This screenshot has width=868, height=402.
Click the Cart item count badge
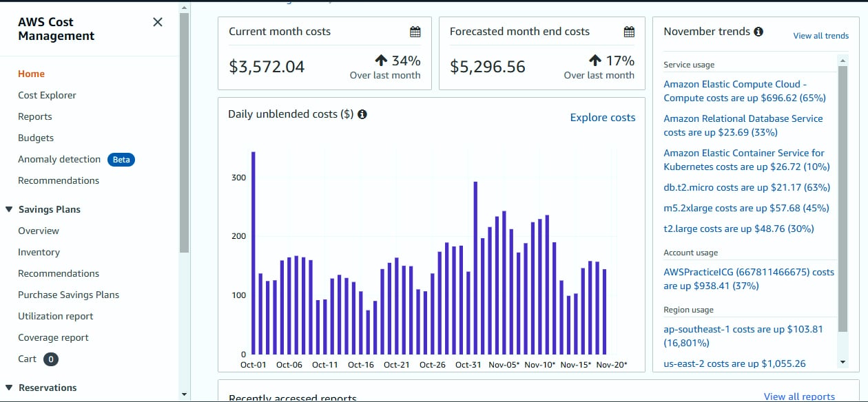click(51, 359)
